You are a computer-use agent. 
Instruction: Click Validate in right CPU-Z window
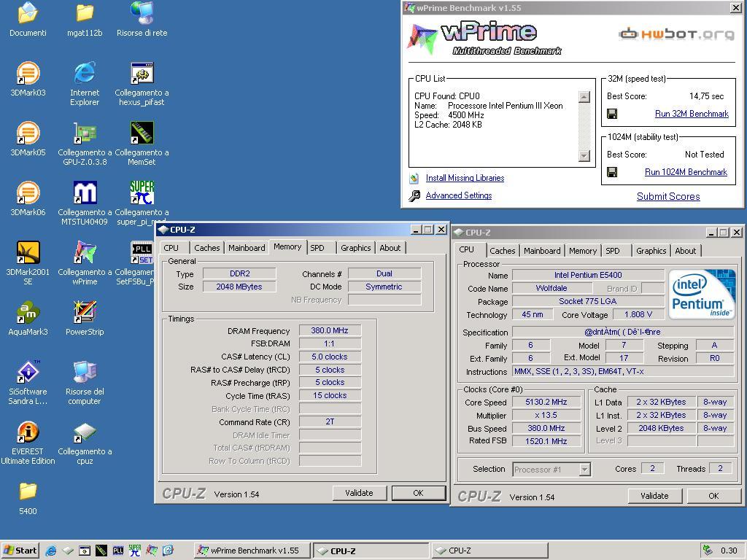[654, 496]
